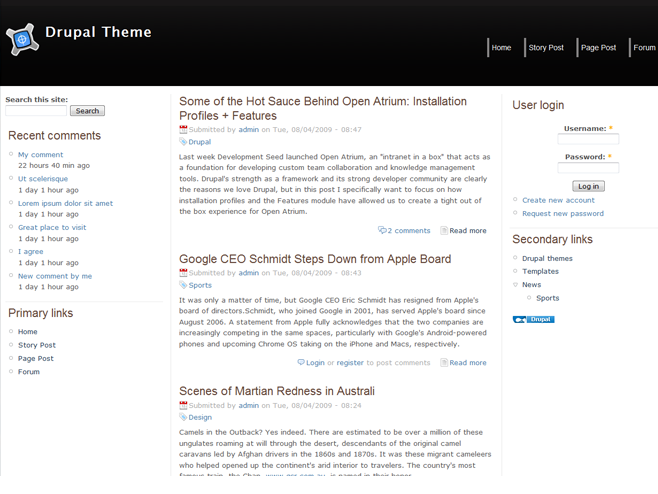This screenshot has width=658, height=494.
Task: Click the calendar icon beside Martian Redness post submission
Action: (183, 405)
